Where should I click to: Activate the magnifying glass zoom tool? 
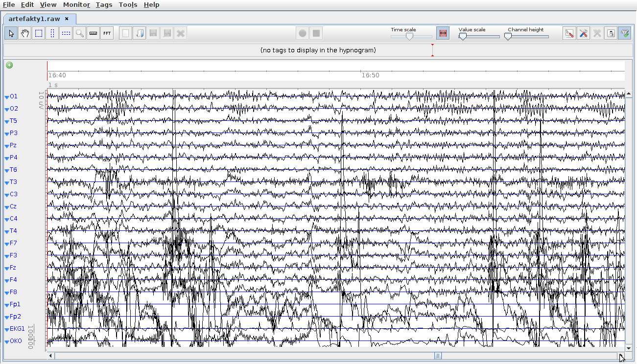[80, 33]
